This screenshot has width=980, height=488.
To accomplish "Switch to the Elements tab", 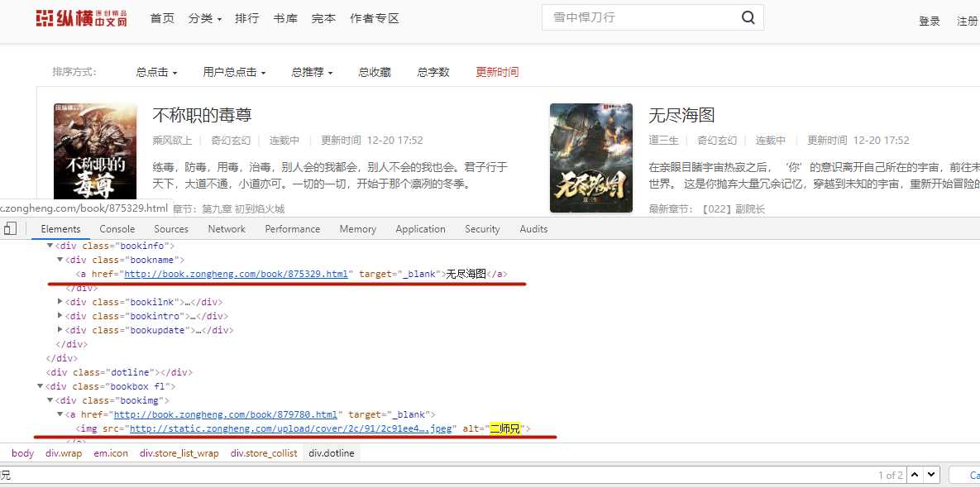I will click(60, 228).
